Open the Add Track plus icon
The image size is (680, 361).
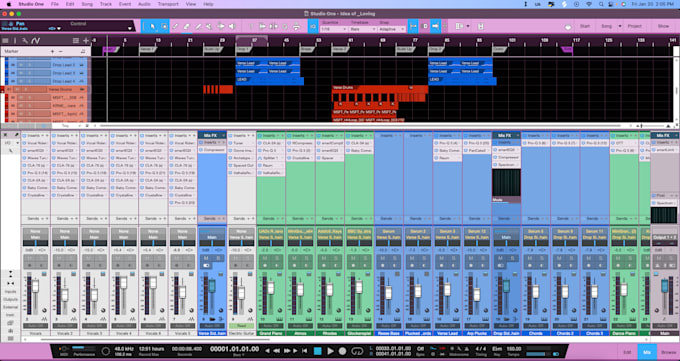pos(86,41)
